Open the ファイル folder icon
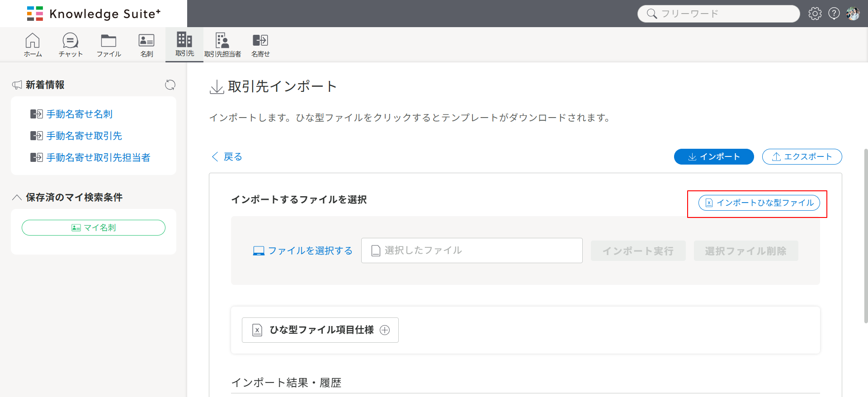The width and height of the screenshot is (868, 397). (x=108, y=45)
